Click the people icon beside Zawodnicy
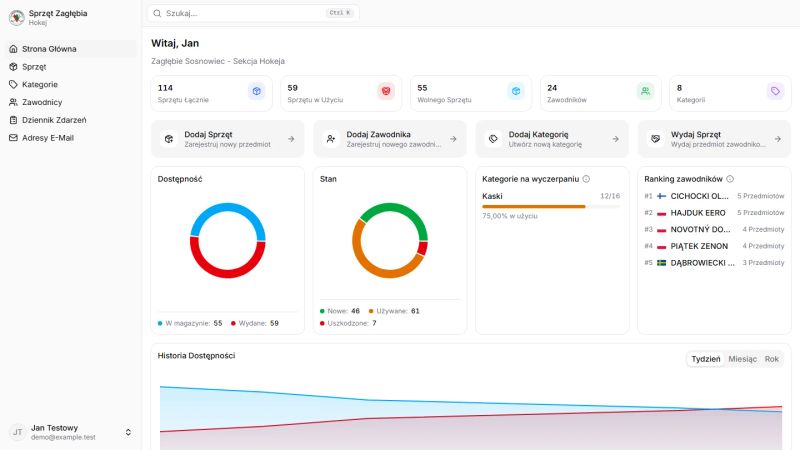This screenshot has height=450, width=800. (13, 102)
